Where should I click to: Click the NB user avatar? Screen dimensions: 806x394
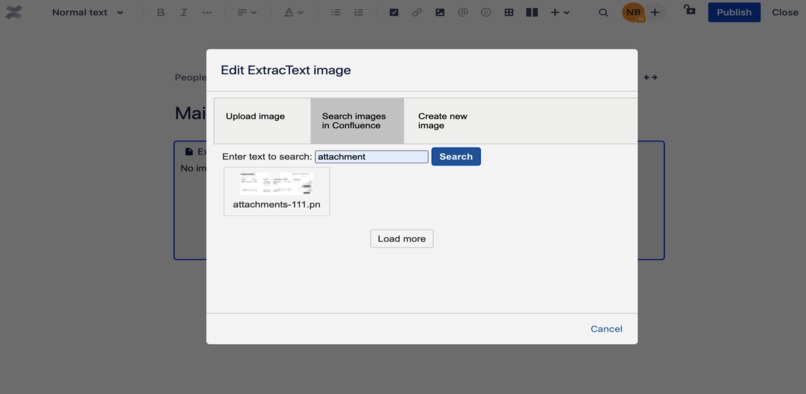pyautogui.click(x=633, y=12)
